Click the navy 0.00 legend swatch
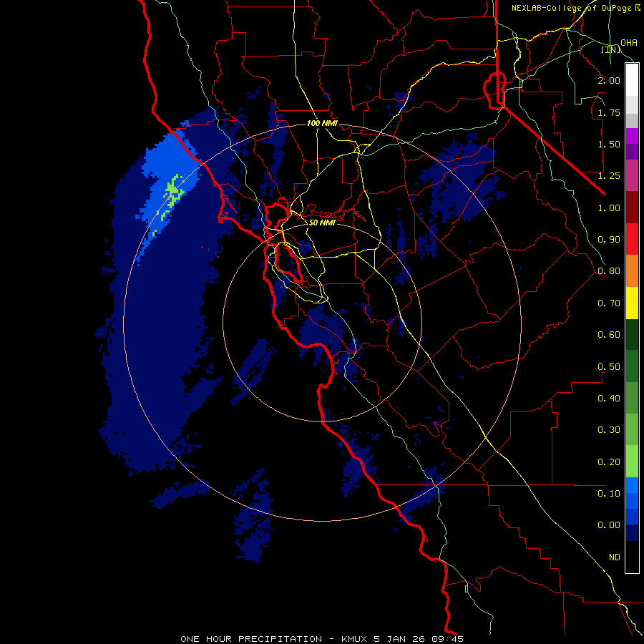Image resolution: width=644 pixels, height=644 pixels. click(632, 532)
